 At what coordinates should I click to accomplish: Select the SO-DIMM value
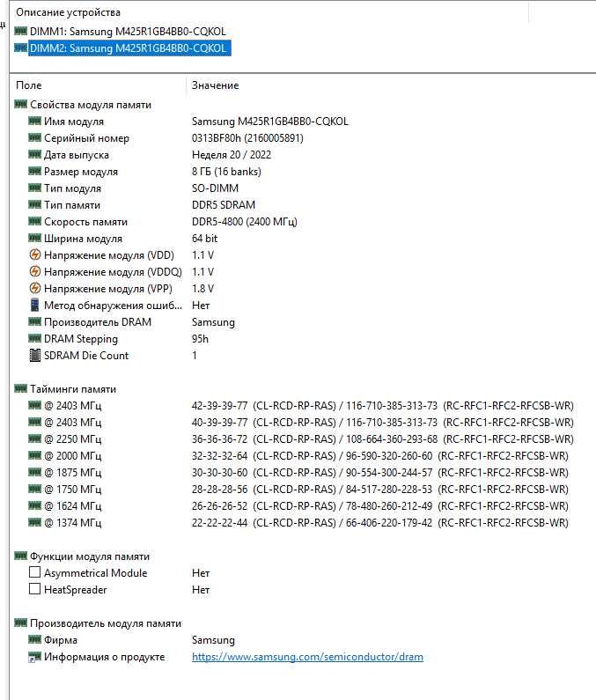(215, 188)
